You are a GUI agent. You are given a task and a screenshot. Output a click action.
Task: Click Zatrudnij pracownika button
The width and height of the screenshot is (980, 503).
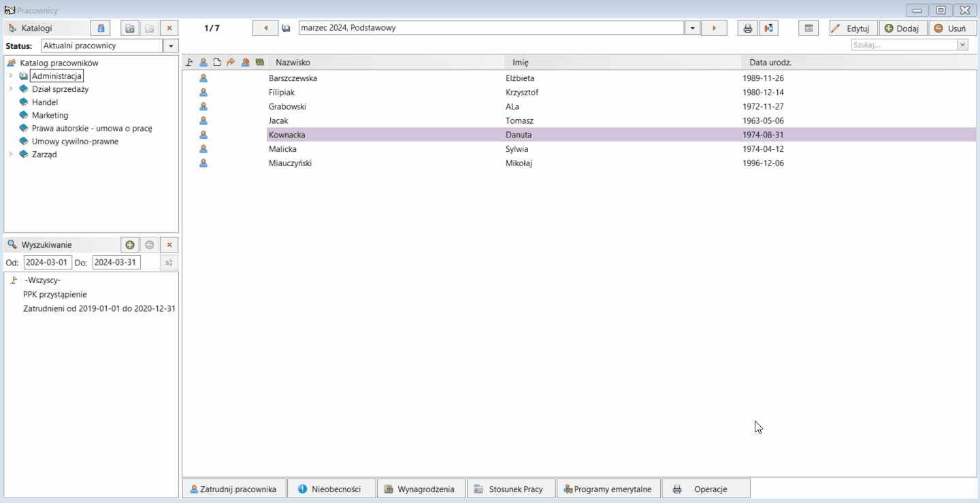tap(233, 489)
